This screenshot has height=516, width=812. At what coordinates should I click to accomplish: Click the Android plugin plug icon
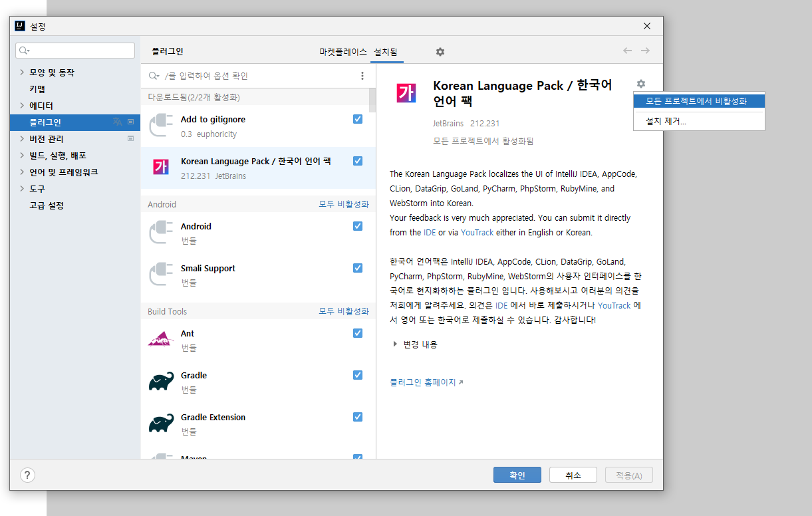tap(161, 233)
